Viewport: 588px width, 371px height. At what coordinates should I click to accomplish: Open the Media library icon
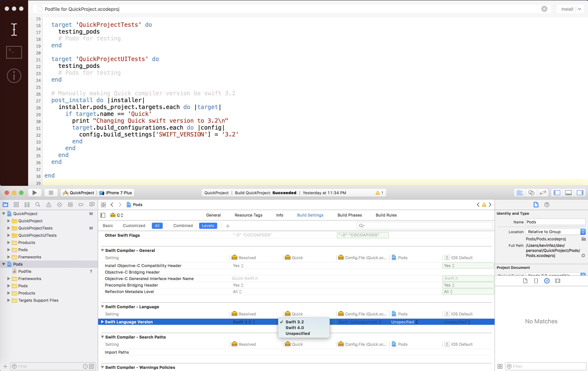(x=558, y=281)
